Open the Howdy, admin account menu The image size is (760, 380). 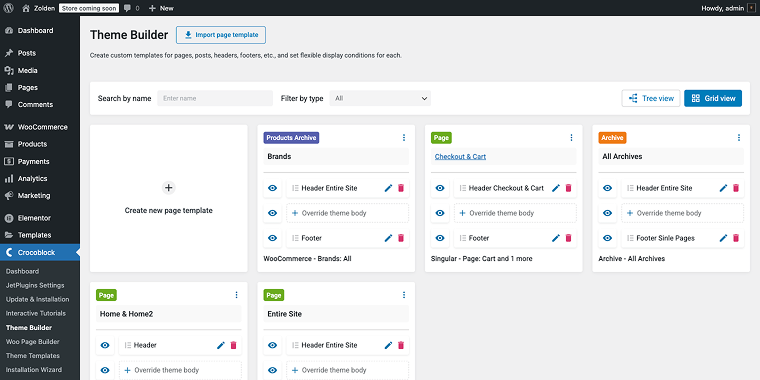[728, 8]
